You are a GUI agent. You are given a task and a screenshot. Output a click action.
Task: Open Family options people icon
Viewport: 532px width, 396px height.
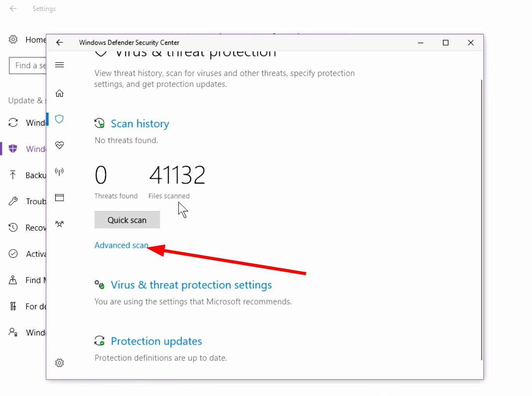tap(59, 224)
